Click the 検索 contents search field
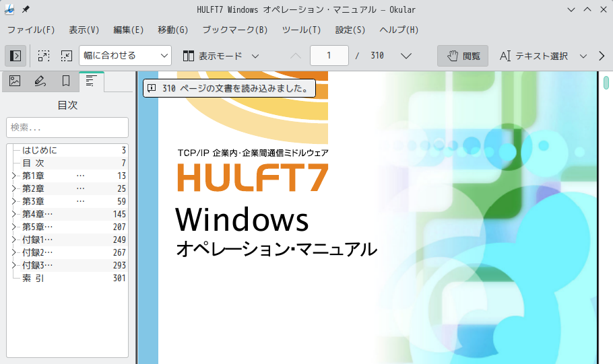This screenshot has width=613, height=364. tap(67, 127)
